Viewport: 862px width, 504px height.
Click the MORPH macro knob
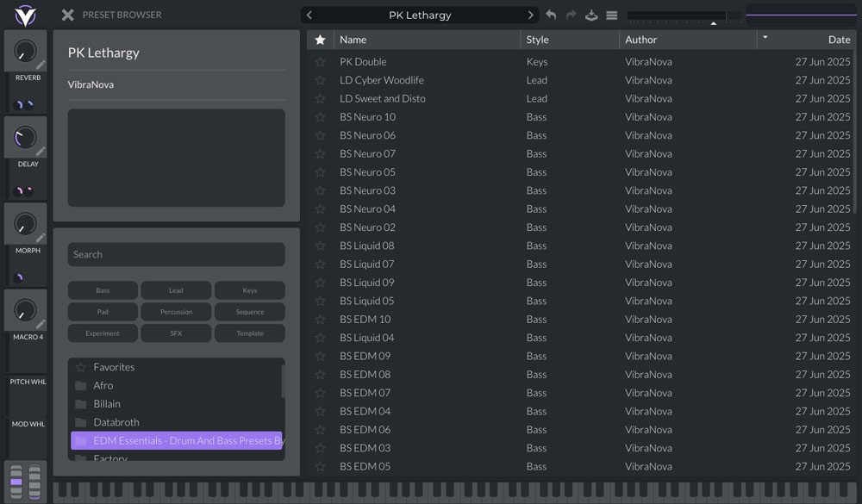pos(24,224)
